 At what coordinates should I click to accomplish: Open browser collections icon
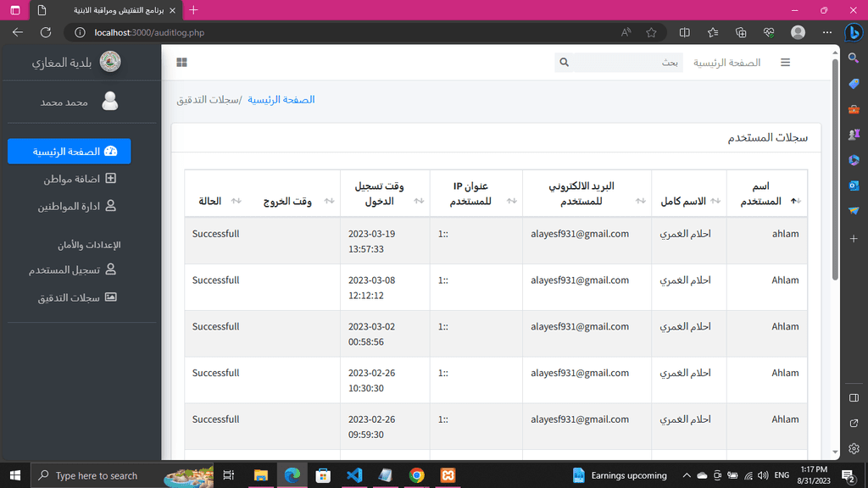click(x=741, y=33)
